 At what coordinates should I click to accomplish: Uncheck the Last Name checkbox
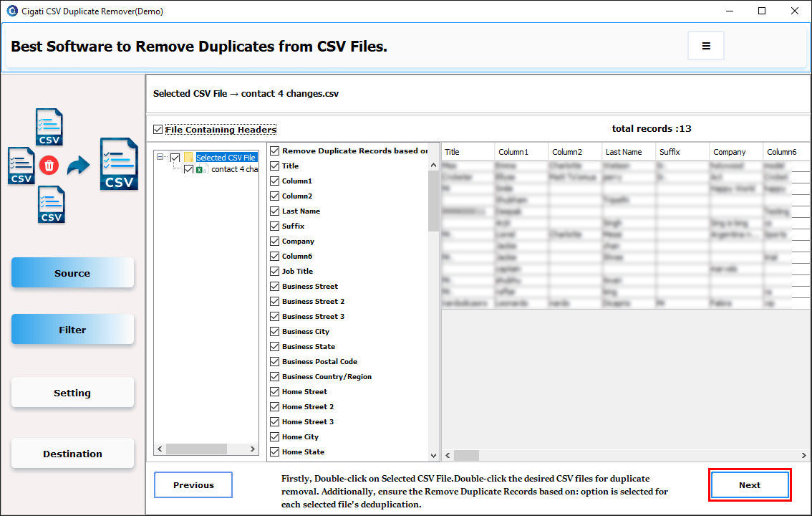click(x=275, y=211)
